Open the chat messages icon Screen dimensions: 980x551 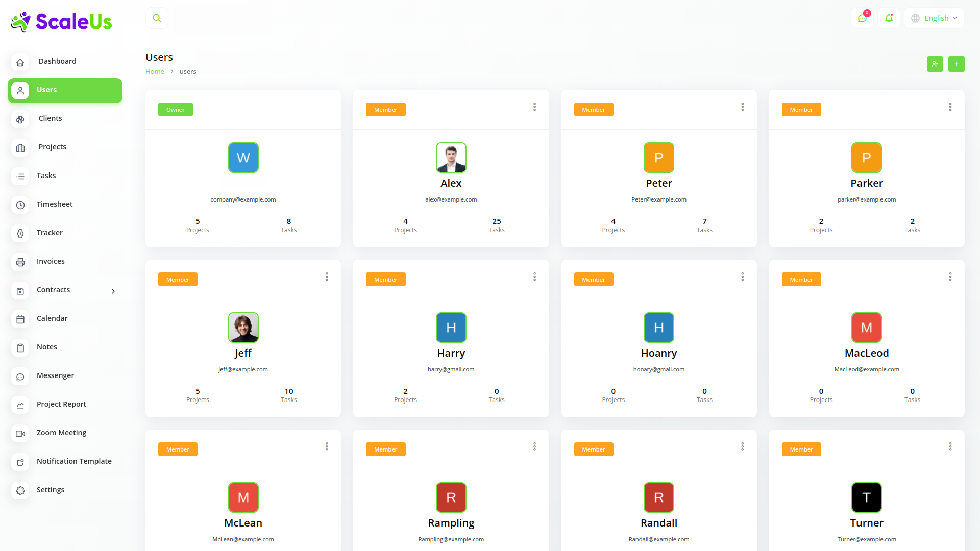862,18
